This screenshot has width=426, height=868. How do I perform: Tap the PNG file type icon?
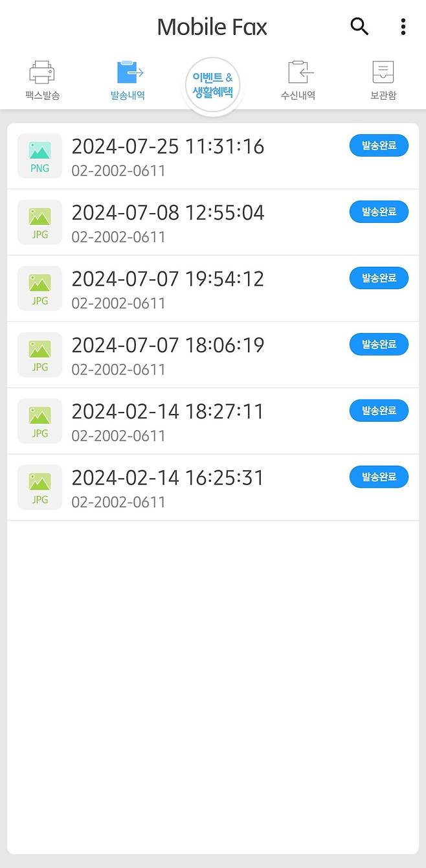pos(39,155)
